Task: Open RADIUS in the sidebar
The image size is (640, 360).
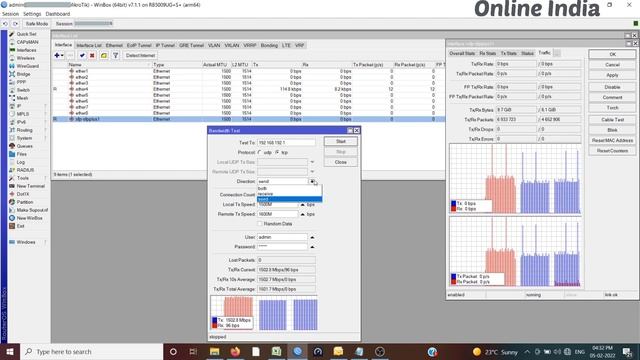Action: coord(25,170)
